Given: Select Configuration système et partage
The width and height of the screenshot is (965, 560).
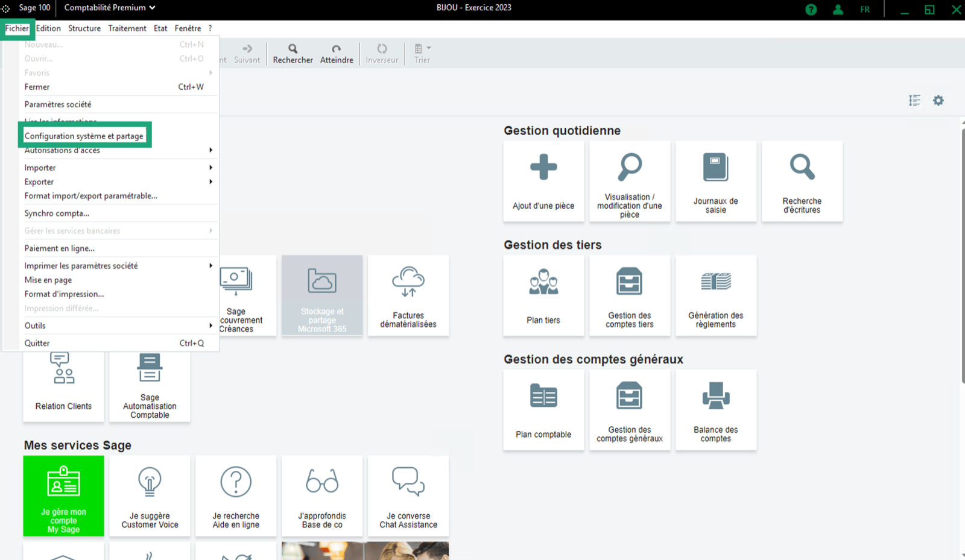Looking at the screenshot, I should point(84,136).
